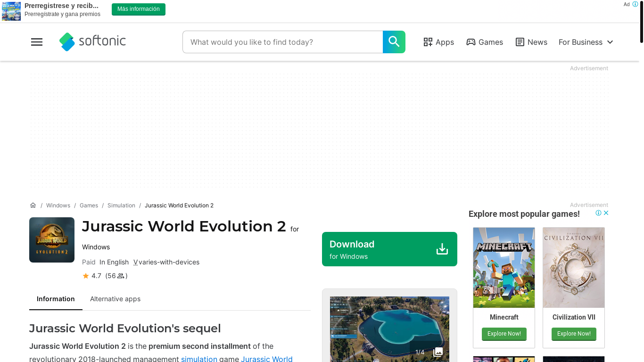Click the Civilization VII ad image
The image size is (644, 362).
point(574,268)
